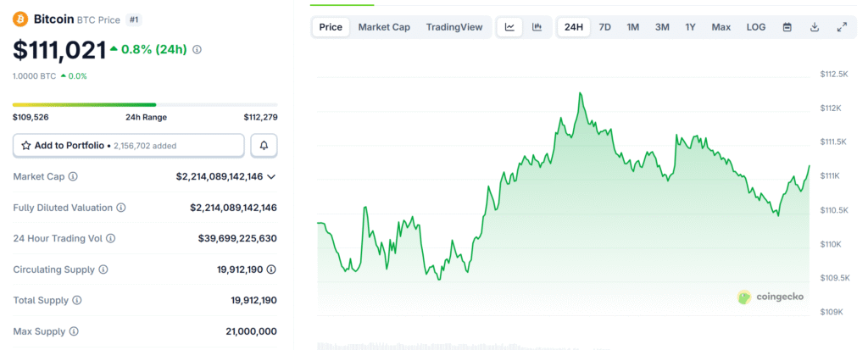Viewport: 868px width, 350px height.
Task: Select the 7D time range
Action: (604, 27)
